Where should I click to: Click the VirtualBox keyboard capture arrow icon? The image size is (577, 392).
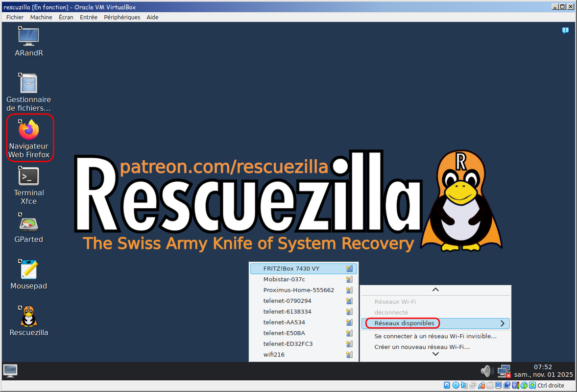click(x=532, y=385)
